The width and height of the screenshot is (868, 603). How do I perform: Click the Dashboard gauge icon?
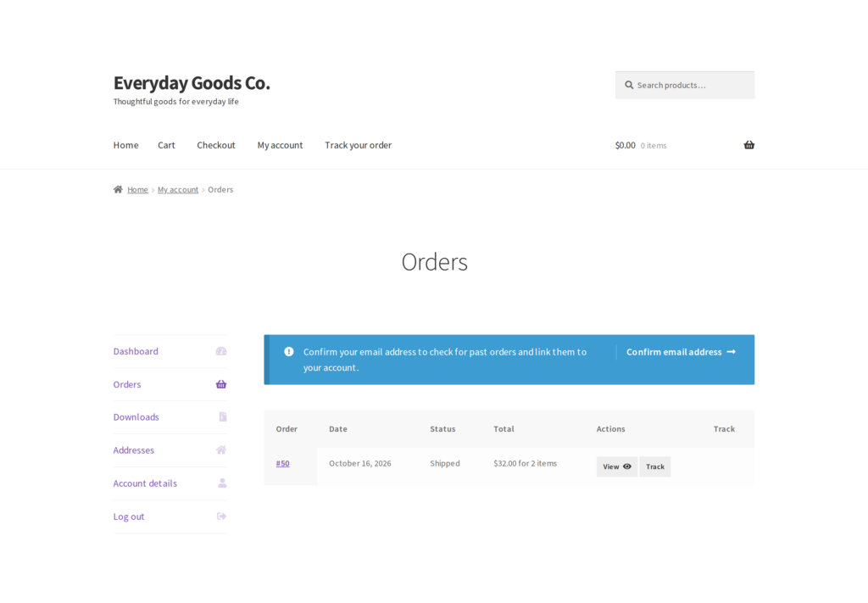[221, 351]
